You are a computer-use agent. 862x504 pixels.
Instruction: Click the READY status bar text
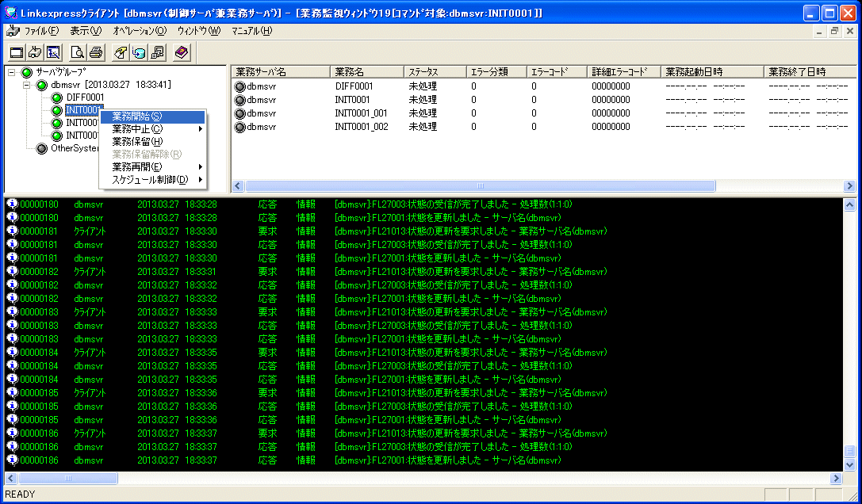click(20, 494)
